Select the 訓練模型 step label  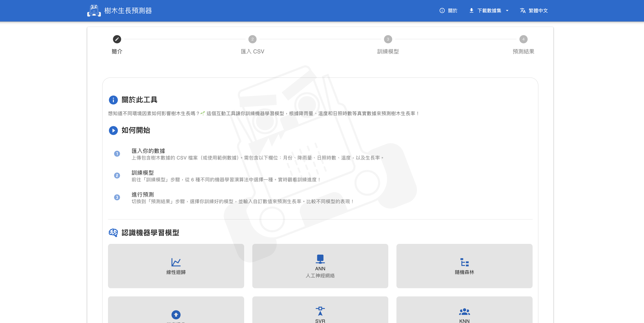tap(388, 51)
